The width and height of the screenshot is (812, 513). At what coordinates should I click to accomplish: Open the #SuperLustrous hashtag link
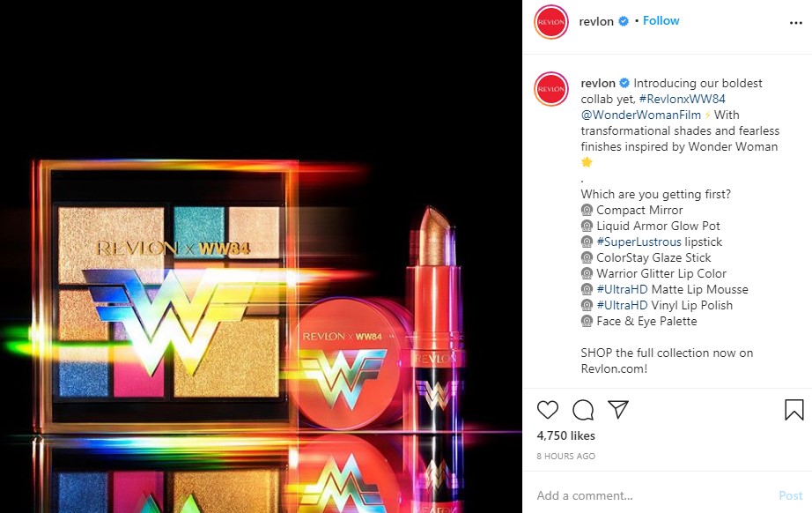[639, 242]
